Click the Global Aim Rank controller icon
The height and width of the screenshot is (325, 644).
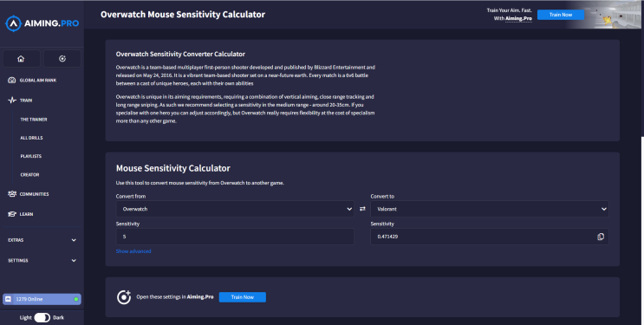pos(12,80)
